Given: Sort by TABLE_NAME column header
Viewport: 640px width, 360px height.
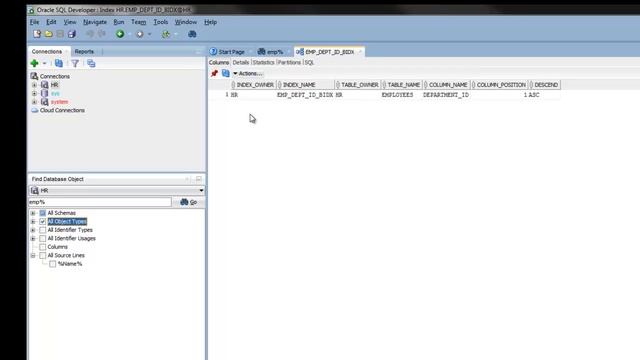Looking at the screenshot, I should pyautogui.click(x=402, y=85).
